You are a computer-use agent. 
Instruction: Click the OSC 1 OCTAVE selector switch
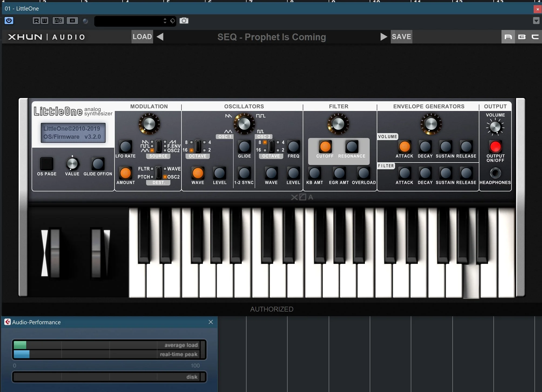coord(198,146)
